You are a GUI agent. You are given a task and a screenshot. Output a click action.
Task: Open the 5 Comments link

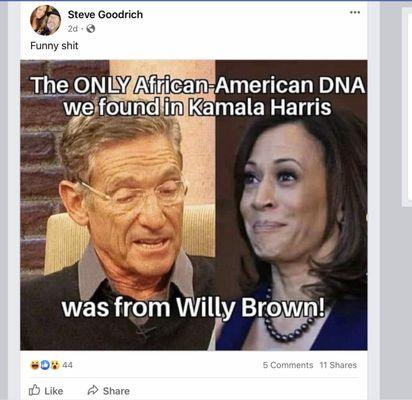[x=288, y=365]
